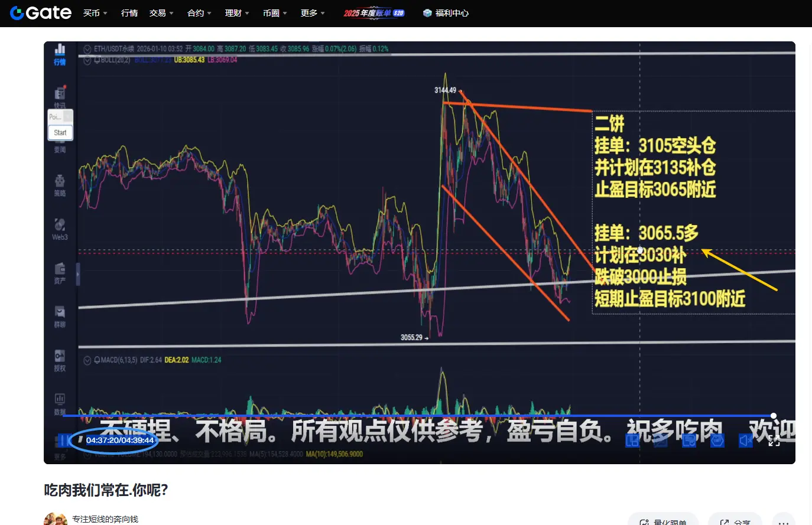
Task: Seek using the video progress bar
Action: click(418, 416)
